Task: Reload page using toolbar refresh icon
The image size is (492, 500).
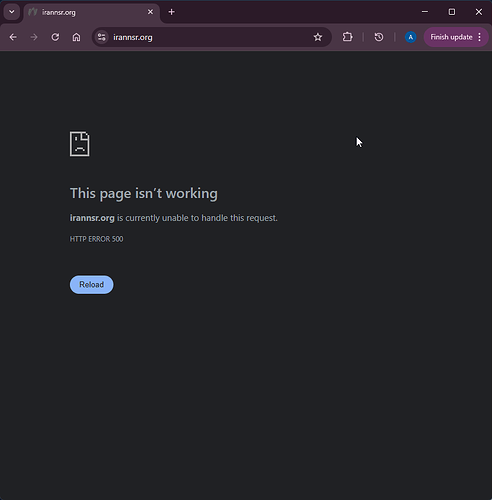Action: [55, 37]
